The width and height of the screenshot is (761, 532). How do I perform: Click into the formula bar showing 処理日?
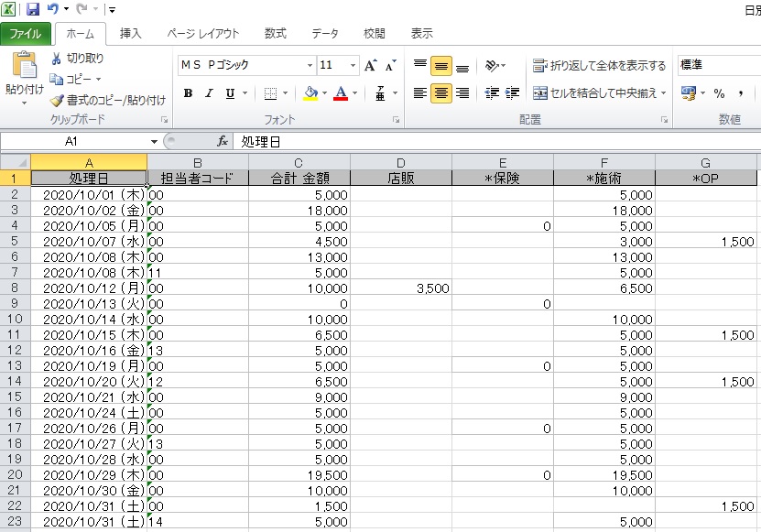[496, 142]
